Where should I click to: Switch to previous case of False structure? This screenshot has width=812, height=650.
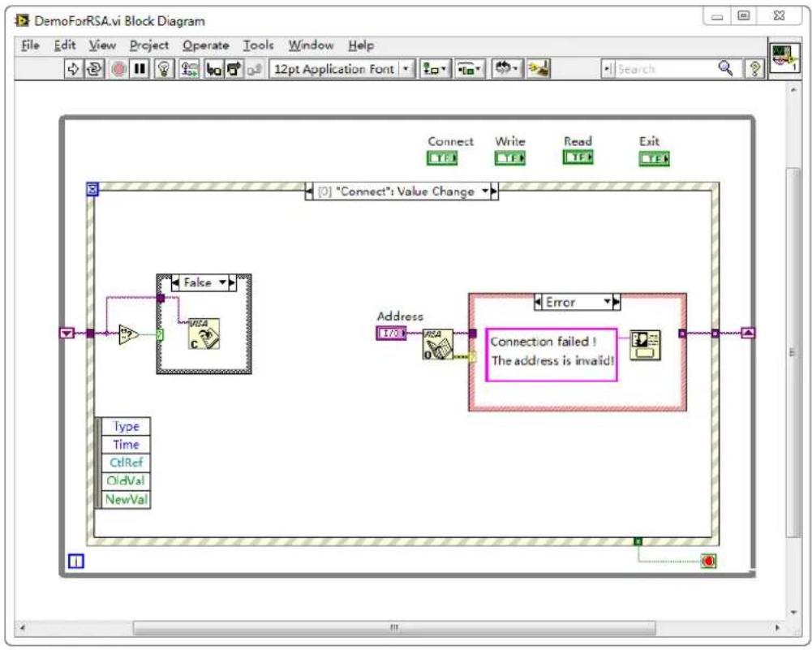(x=175, y=282)
